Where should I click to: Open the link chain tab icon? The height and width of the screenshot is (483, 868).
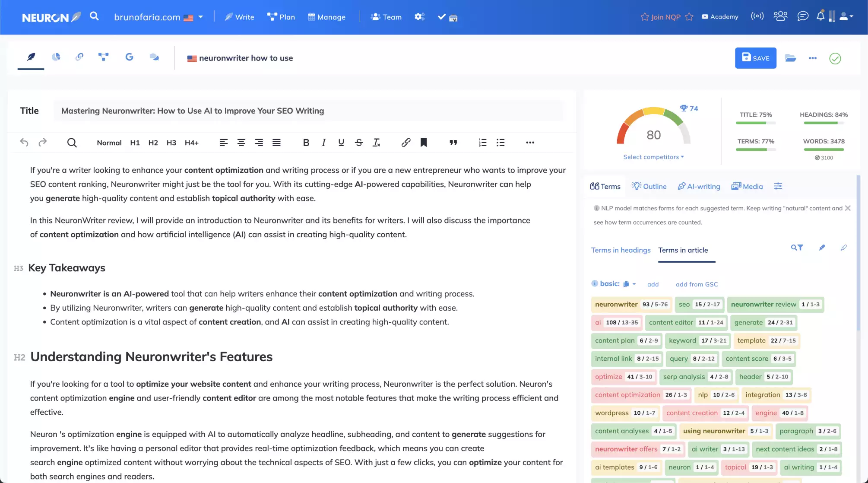tap(79, 57)
